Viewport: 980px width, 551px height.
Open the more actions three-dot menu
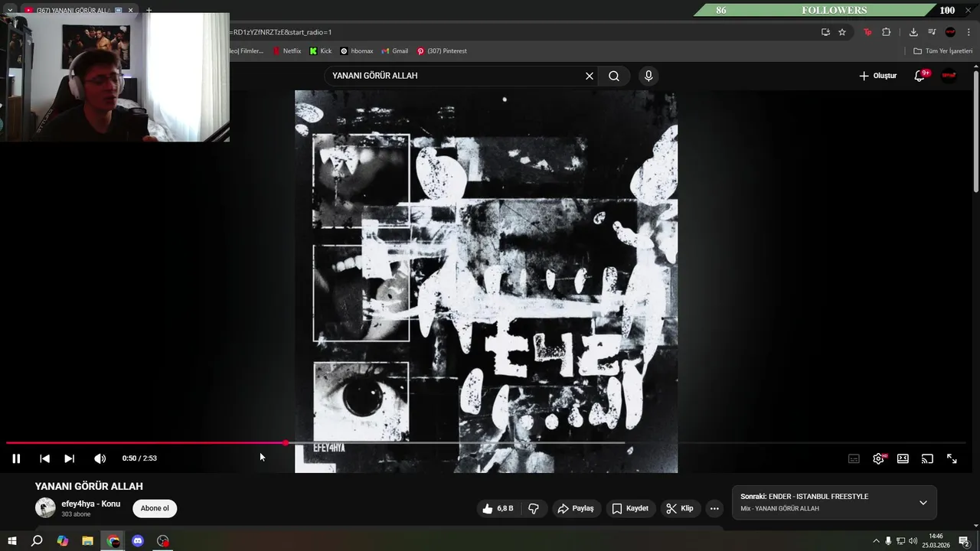coord(714,508)
